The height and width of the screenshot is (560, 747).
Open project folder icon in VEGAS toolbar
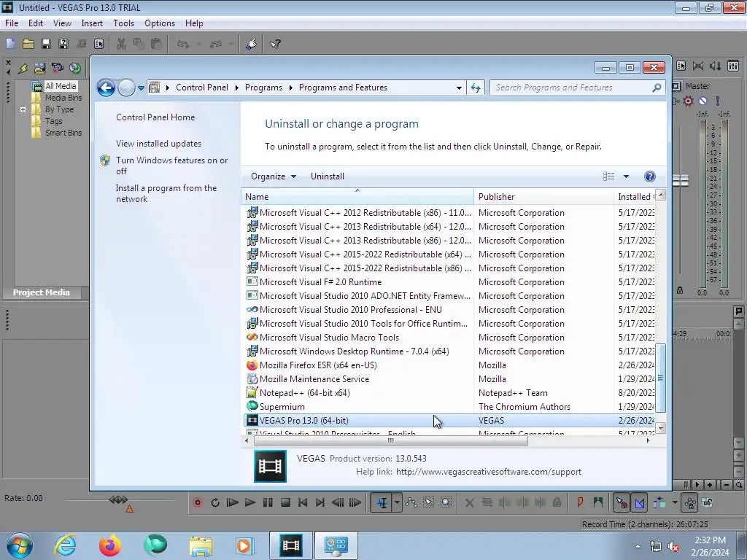point(28,44)
